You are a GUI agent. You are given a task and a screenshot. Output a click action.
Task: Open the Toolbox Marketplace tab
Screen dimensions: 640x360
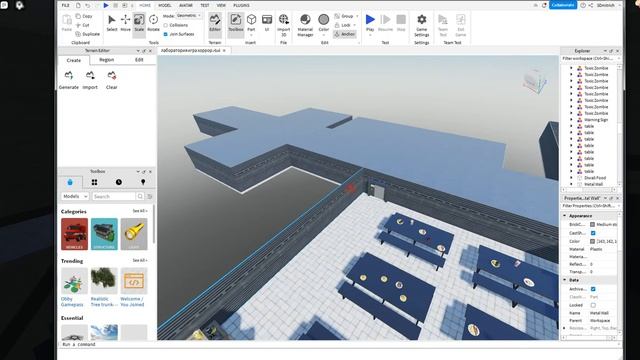coord(70,182)
